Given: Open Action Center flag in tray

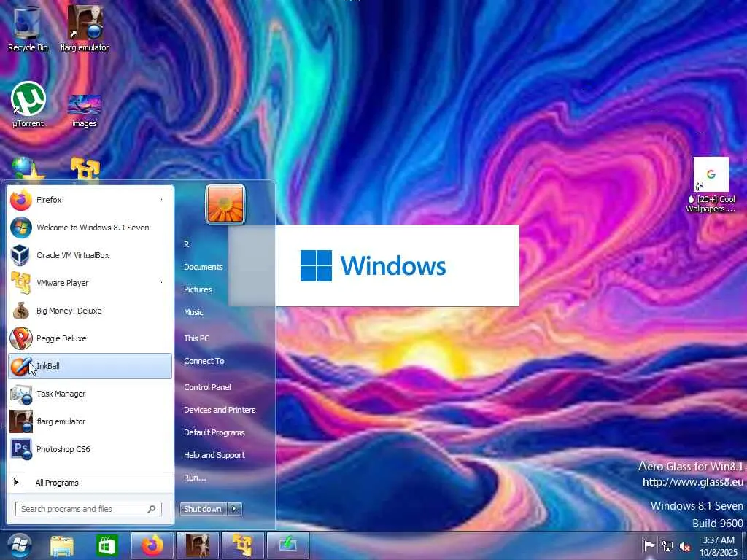Looking at the screenshot, I should (649, 545).
